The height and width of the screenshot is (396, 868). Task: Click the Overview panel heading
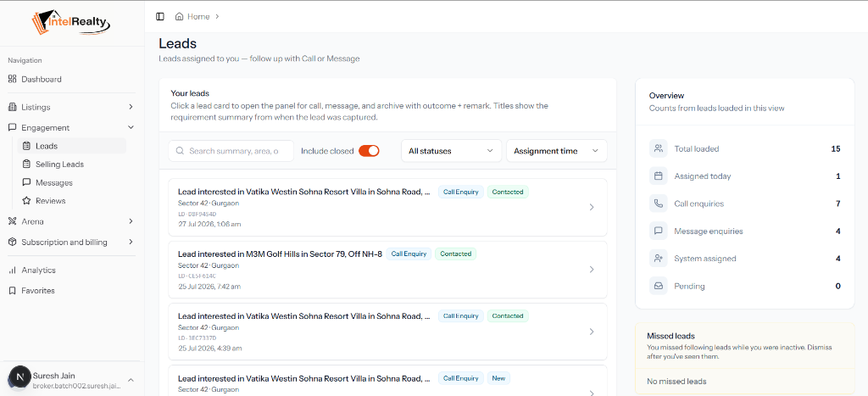[666, 95]
